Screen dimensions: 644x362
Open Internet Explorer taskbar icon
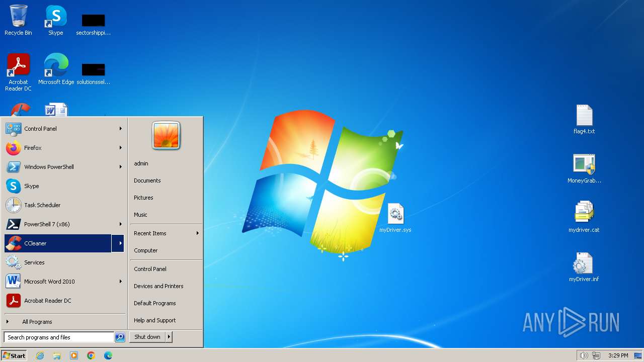[x=40, y=355]
